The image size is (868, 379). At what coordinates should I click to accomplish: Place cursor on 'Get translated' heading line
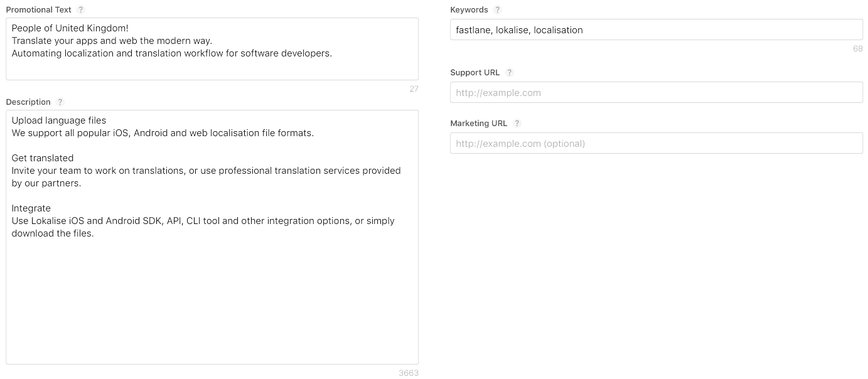click(x=43, y=158)
